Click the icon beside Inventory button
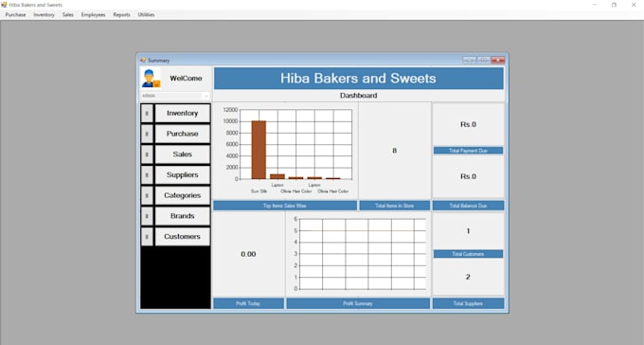The width and height of the screenshot is (644, 345). coord(147,113)
